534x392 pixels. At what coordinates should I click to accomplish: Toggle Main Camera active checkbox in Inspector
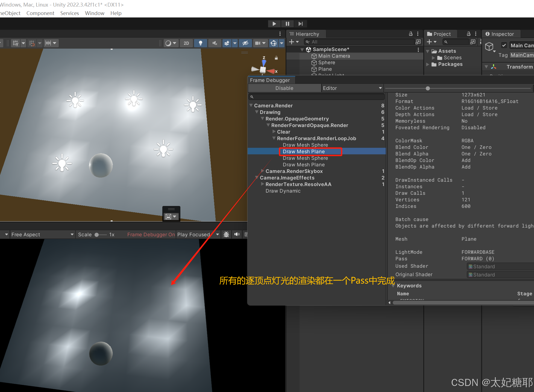click(504, 45)
